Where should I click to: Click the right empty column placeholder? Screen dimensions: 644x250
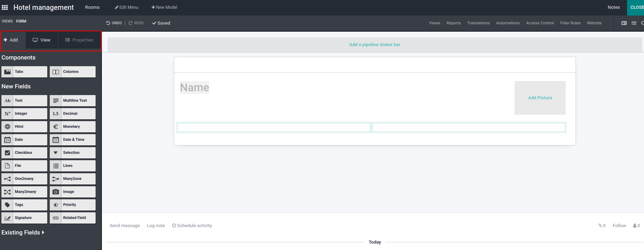[x=469, y=127]
